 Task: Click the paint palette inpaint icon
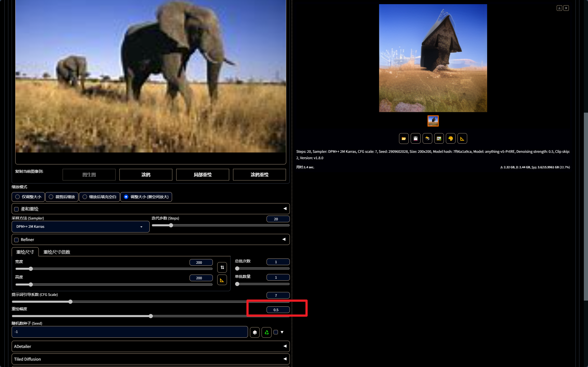click(451, 139)
